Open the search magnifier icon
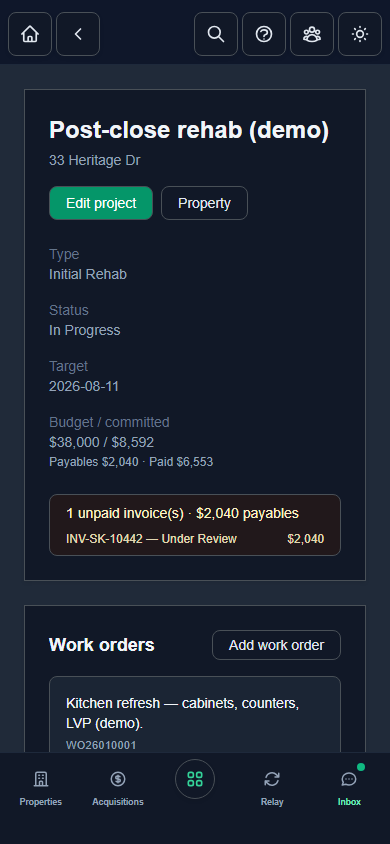The image size is (390, 844). click(216, 34)
